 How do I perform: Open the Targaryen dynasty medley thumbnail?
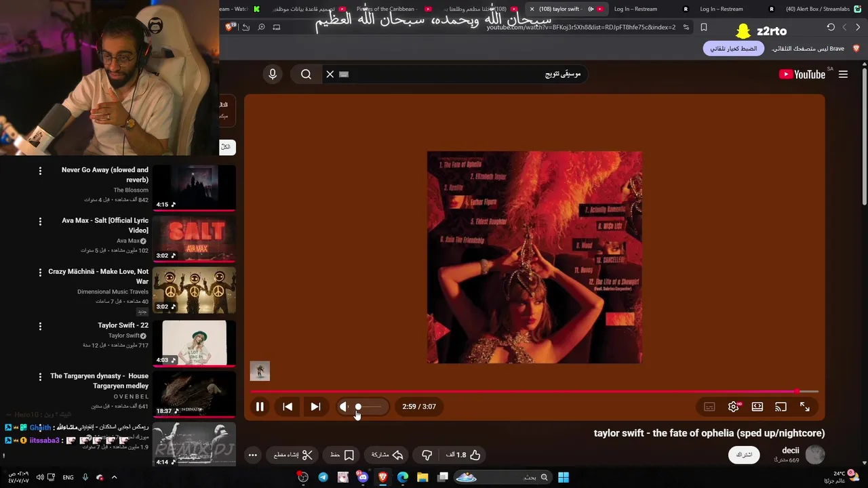pyautogui.click(x=194, y=394)
